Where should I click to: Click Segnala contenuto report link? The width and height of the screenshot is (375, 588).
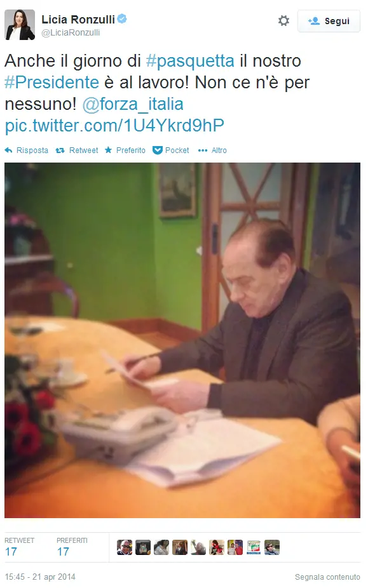(x=327, y=577)
